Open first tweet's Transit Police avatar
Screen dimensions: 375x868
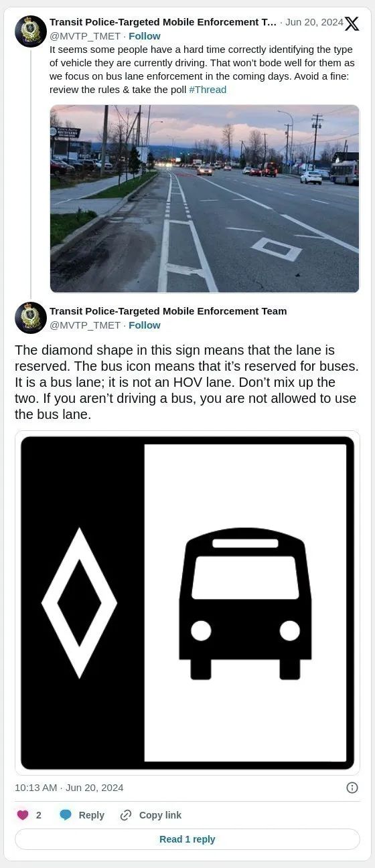31,31
